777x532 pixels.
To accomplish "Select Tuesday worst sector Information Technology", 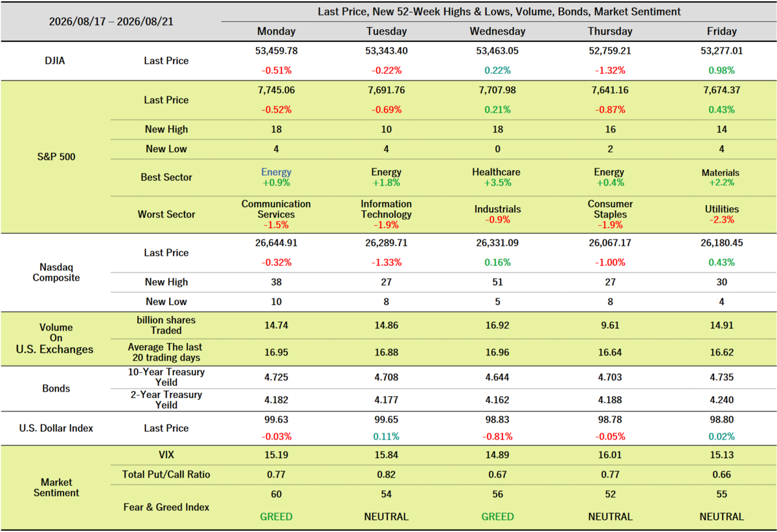I will pyautogui.click(x=387, y=209).
